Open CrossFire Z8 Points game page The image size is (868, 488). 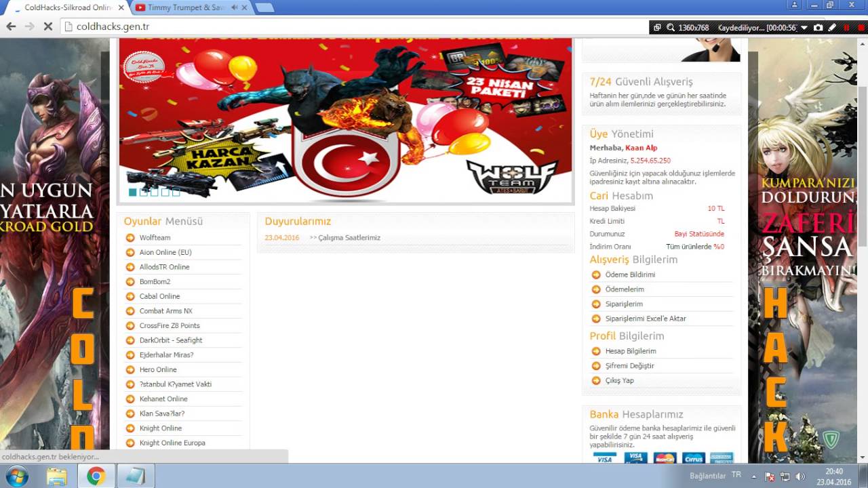[170, 326]
